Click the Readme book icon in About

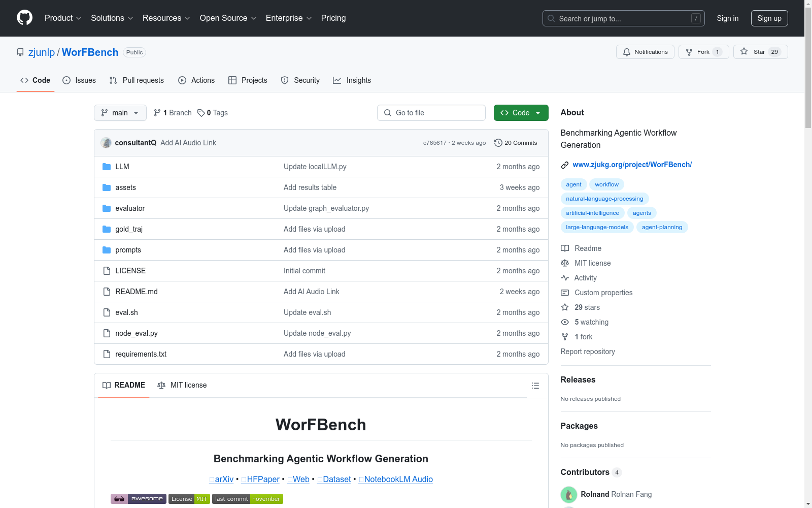(565, 248)
